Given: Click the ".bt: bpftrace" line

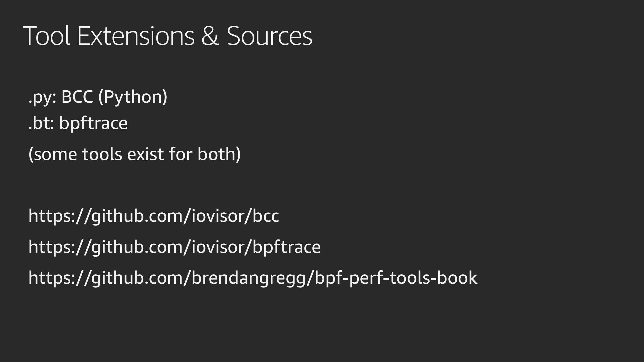Looking at the screenshot, I should click(x=78, y=123).
